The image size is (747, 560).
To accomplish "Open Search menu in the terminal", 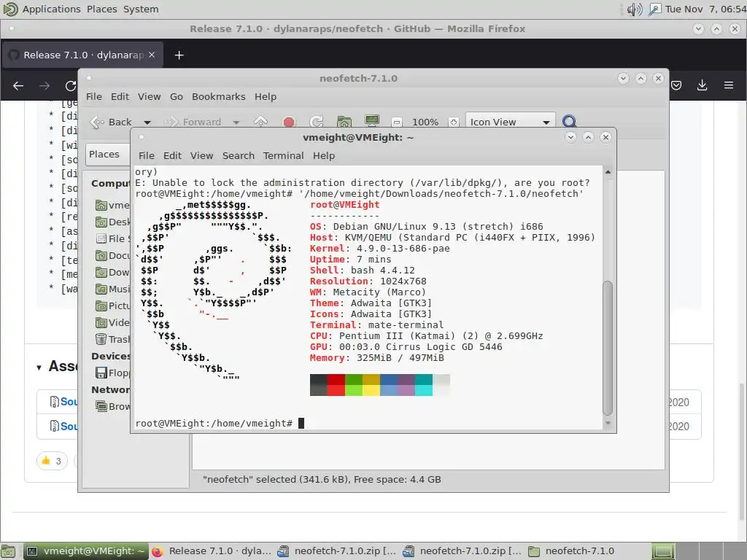I will click(239, 156).
